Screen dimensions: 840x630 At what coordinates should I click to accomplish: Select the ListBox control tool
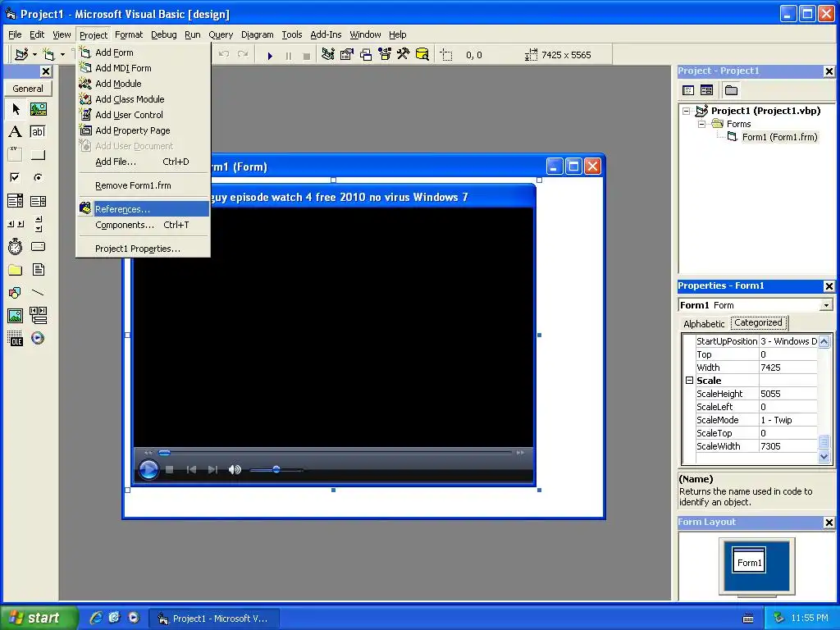coord(38,201)
